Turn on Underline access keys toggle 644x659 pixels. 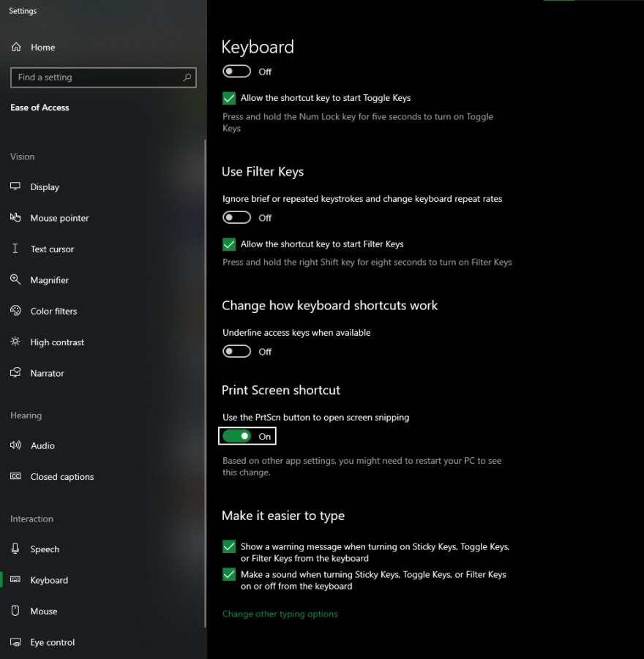pos(237,351)
